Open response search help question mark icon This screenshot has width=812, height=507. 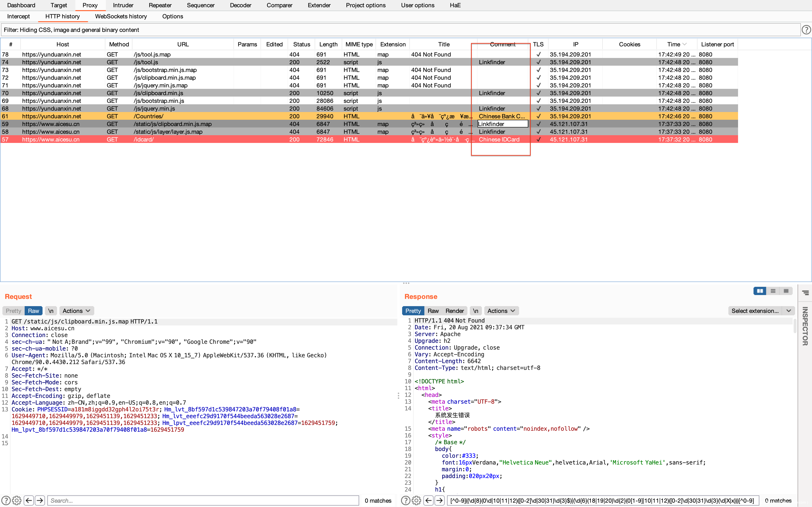(405, 500)
